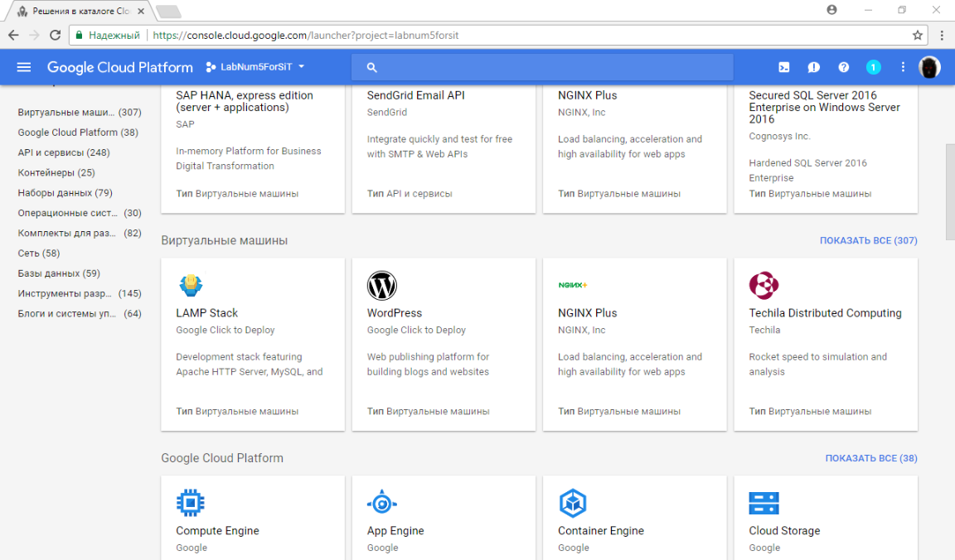
Task: Open the Chrome three-dot menu
Action: [x=942, y=36]
